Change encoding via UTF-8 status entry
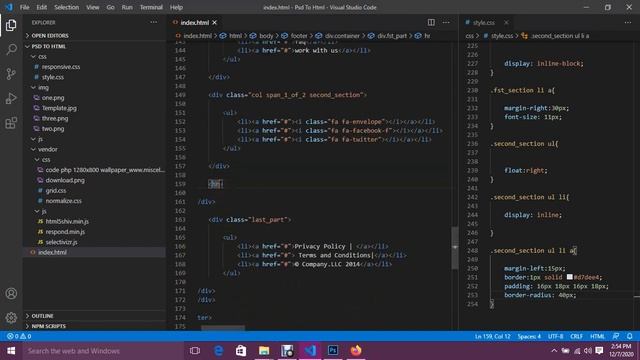The width and height of the screenshot is (640, 360). 556,336
